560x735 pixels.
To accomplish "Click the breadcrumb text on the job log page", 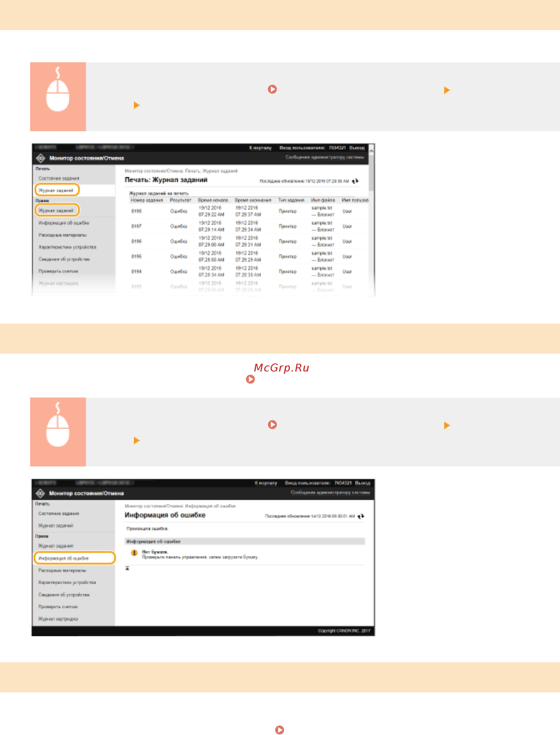I will 181,171.
